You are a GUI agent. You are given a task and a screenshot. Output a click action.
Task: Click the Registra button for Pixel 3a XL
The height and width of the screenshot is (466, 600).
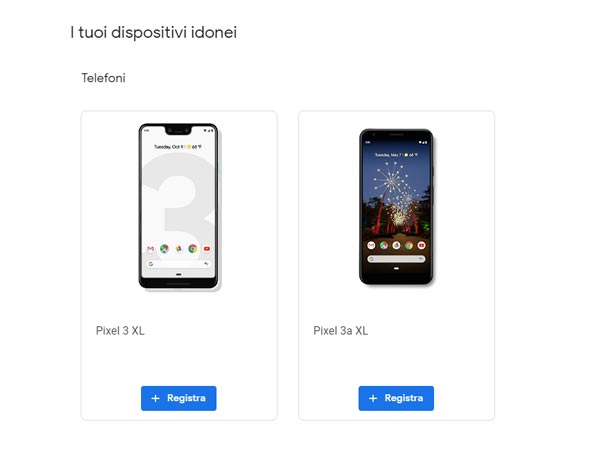tap(396, 398)
